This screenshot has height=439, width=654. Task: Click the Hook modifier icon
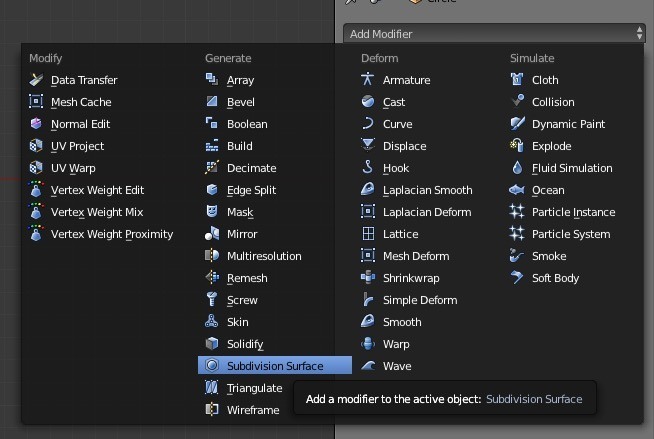(x=368, y=168)
